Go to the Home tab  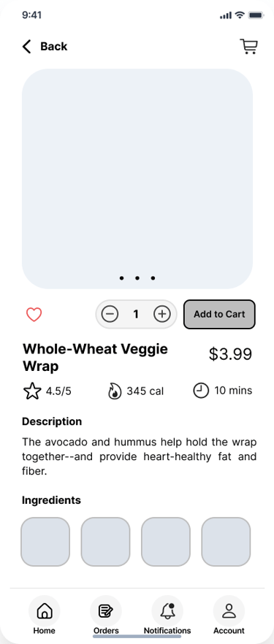coord(45,615)
